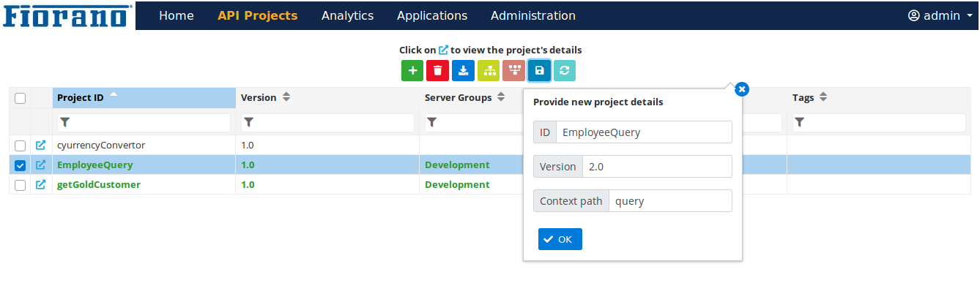Click the red delete project trash icon
980x283 pixels.
click(x=437, y=70)
